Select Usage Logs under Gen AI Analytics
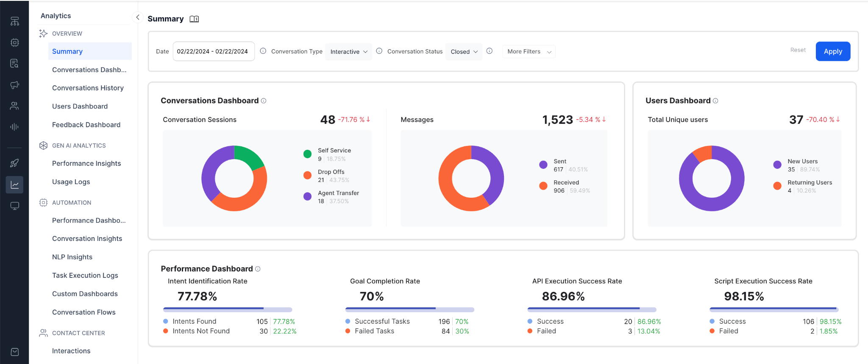 pos(71,182)
